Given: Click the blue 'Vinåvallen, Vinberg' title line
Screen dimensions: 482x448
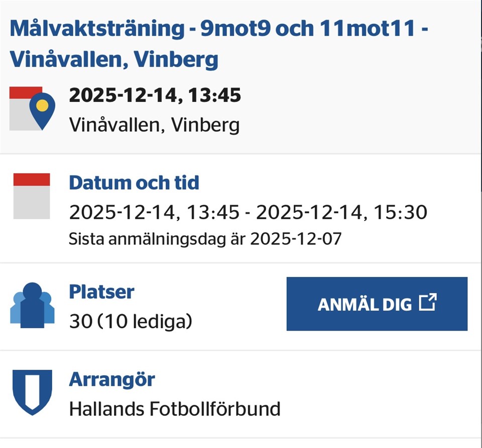Looking at the screenshot, I should (x=114, y=60).
